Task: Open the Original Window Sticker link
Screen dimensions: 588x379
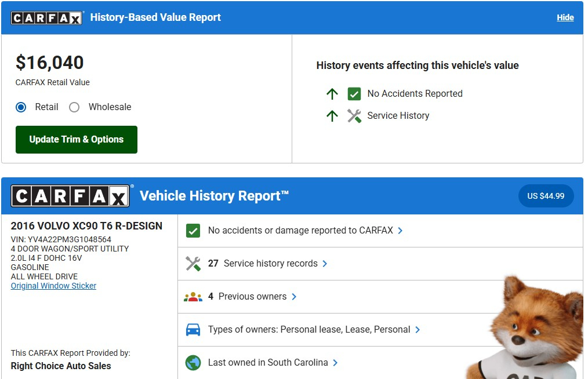Action: pyautogui.click(x=53, y=286)
